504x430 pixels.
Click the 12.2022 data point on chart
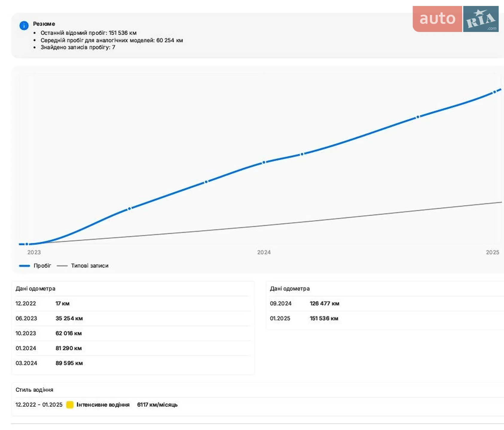[27, 244]
